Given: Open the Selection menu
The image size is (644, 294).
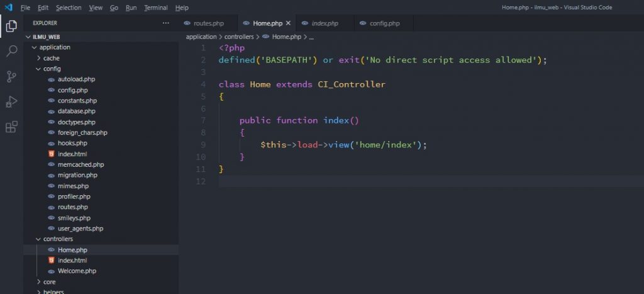Looking at the screenshot, I should [x=69, y=8].
